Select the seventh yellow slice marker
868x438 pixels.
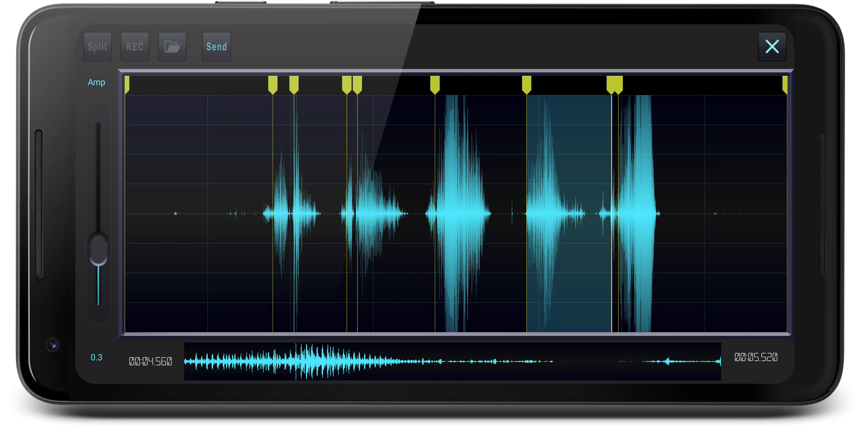click(x=527, y=85)
